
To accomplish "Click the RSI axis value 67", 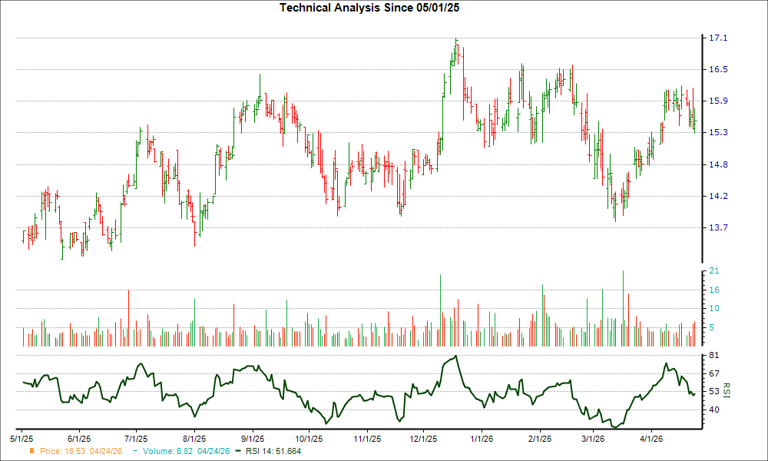I will (x=715, y=374).
